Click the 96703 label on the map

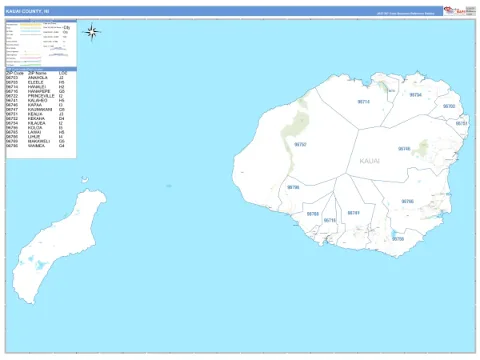(x=449, y=106)
